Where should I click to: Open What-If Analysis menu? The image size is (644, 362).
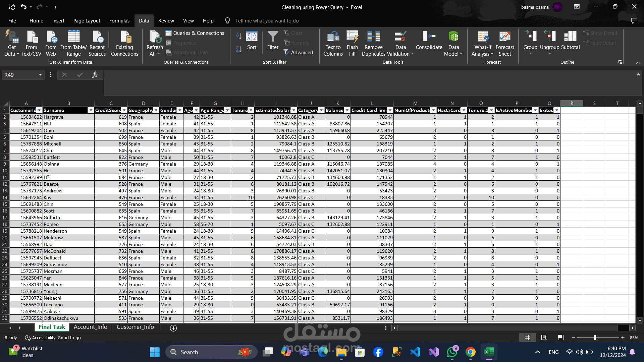point(483,44)
